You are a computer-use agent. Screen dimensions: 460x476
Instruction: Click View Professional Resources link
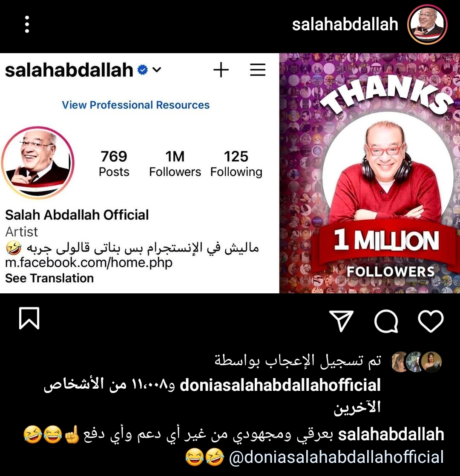136,105
